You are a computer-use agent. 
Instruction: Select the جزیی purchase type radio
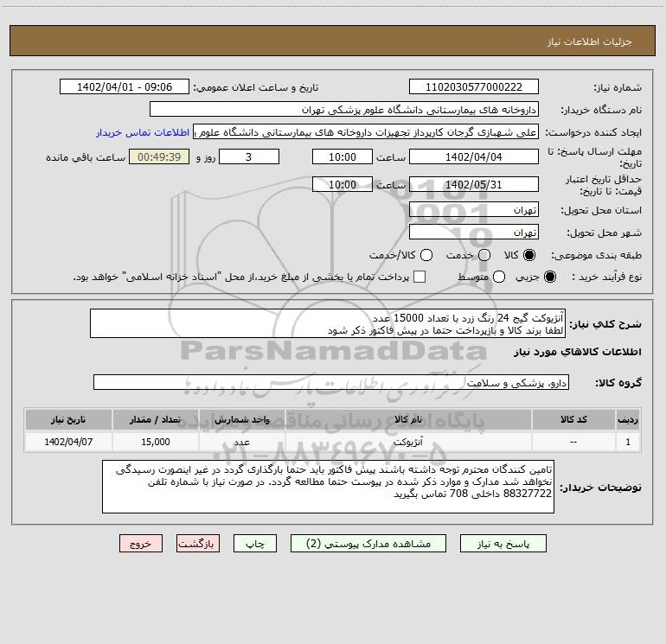(549, 277)
